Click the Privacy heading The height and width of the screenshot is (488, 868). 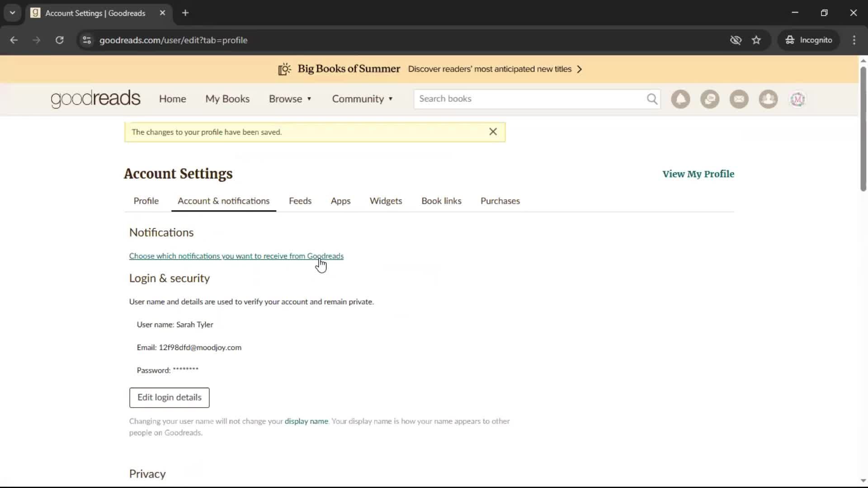(x=147, y=474)
